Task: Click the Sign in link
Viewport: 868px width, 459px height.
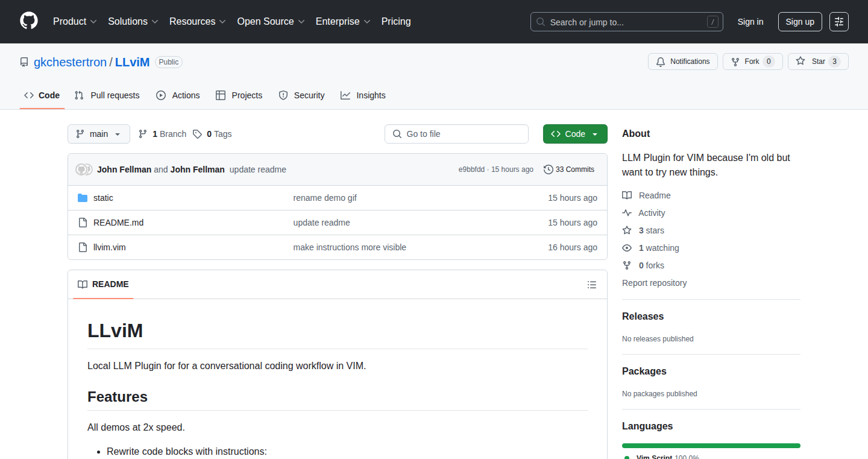Action: (750, 22)
